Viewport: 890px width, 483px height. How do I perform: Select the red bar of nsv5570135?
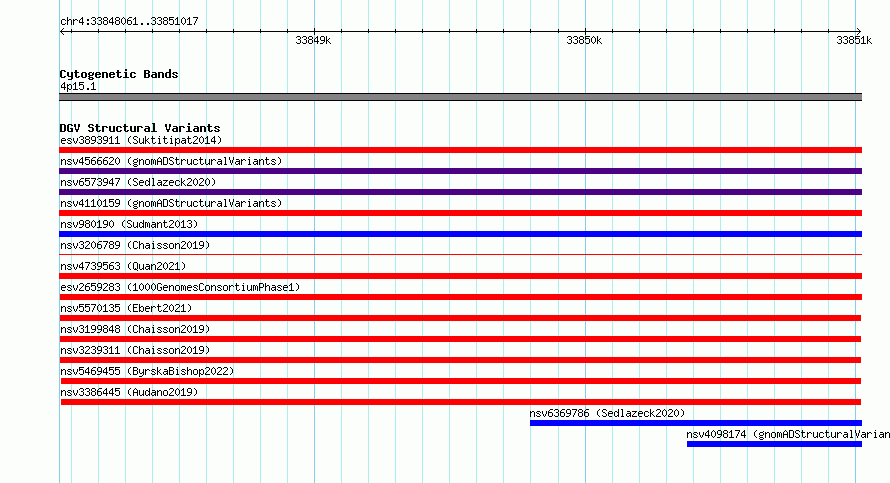click(x=460, y=318)
